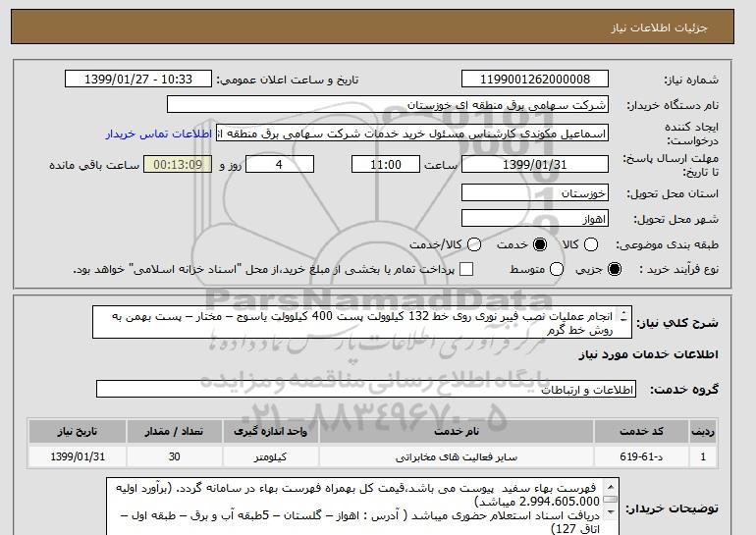This screenshot has height=535, width=756.
Task: Click the buyer organization name field
Action: pos(388,105)
